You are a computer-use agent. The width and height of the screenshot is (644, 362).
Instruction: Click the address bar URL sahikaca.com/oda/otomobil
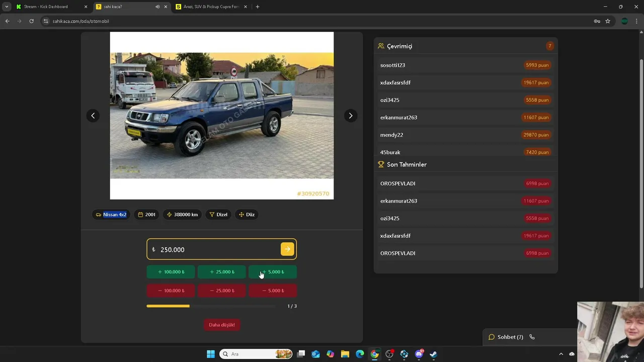(80, 21)
